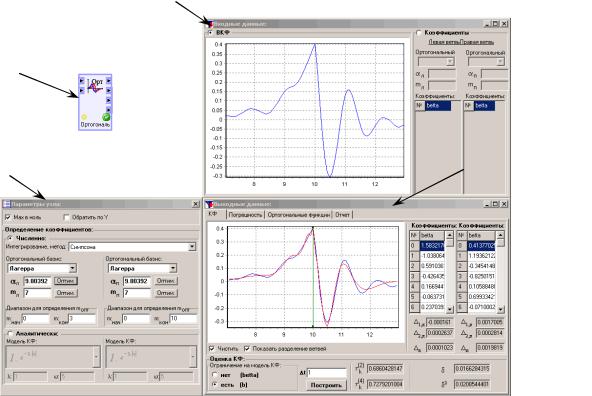Image resolution: width=592 pixels, height=396 pixels.
Task: Click yellow indicator dot on Орт node
Action: coord(84,117)
